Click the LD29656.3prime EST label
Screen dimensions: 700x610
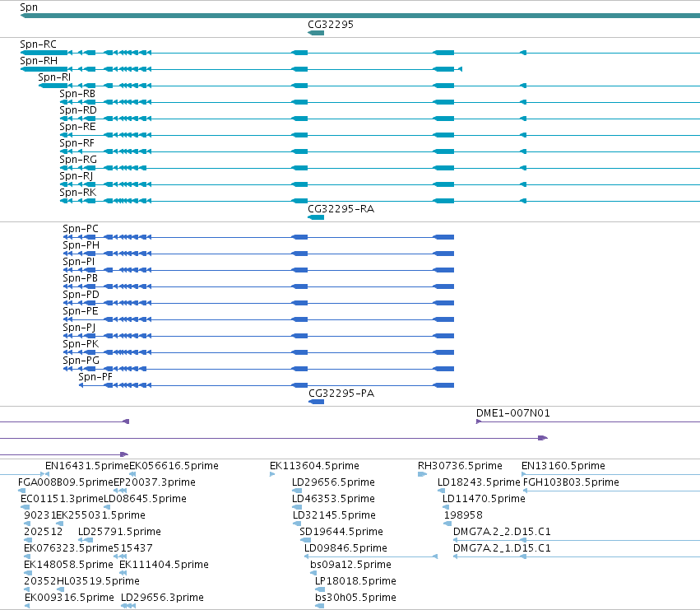coord(162,598)
